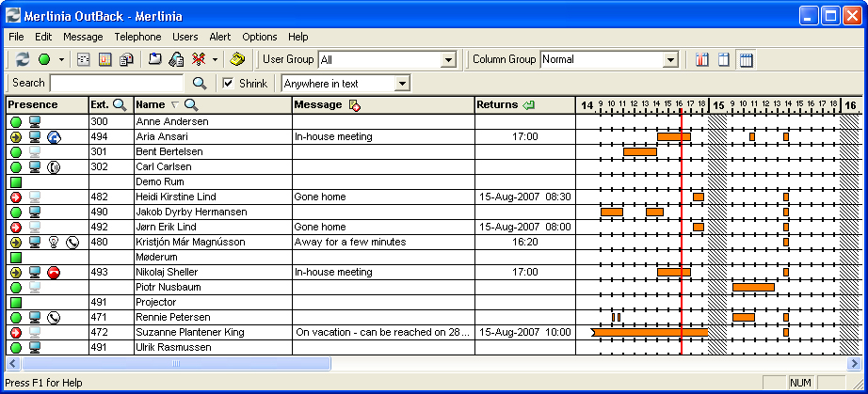Click the red-crossed pins toolbar icon
The height and width of the screenshot is (394, 868).
click(199, 59)
